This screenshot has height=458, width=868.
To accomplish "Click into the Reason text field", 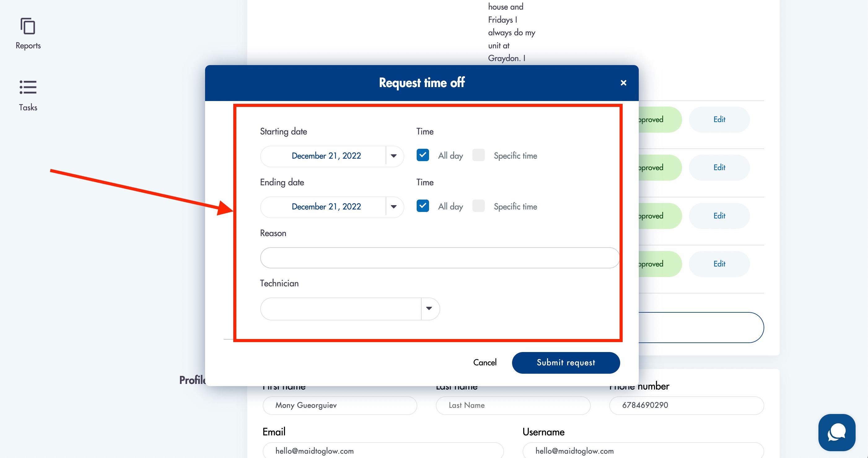I will pyautogui.click(x=439, y=258).
